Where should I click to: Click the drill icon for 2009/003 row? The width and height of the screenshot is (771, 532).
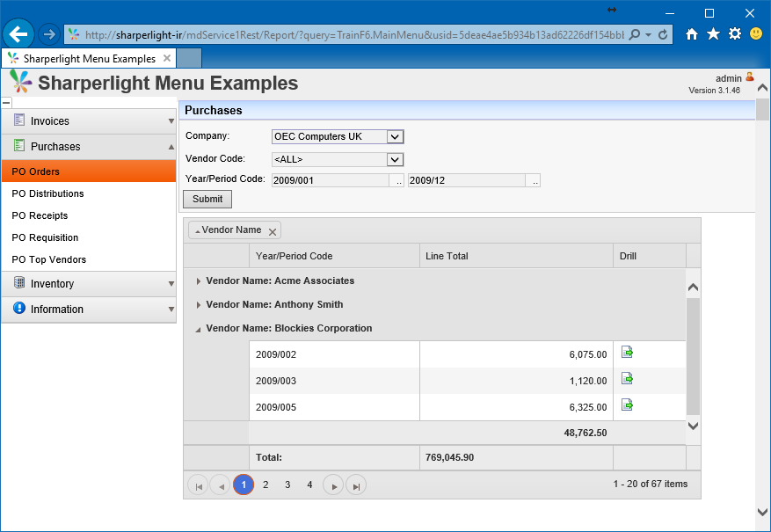627,379
